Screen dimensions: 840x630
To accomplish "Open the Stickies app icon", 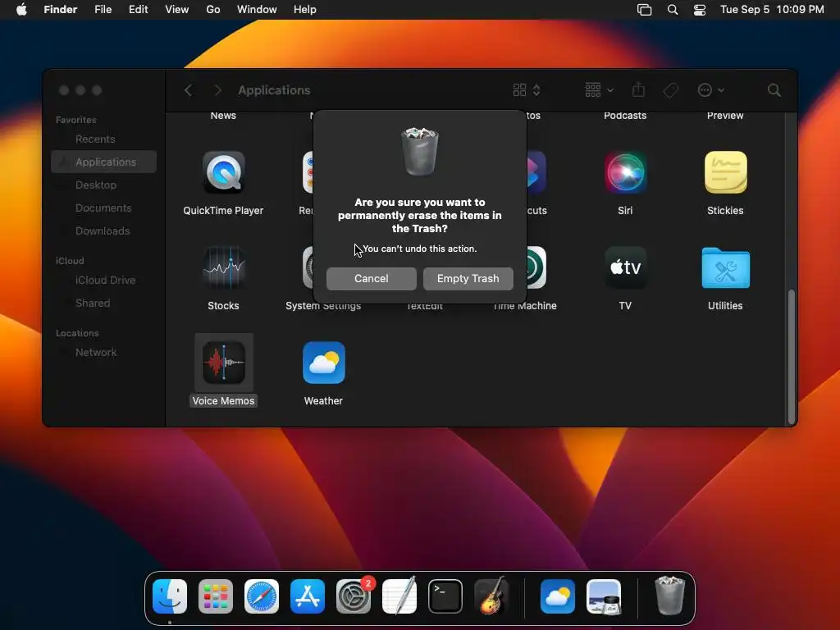I will 725,172.
